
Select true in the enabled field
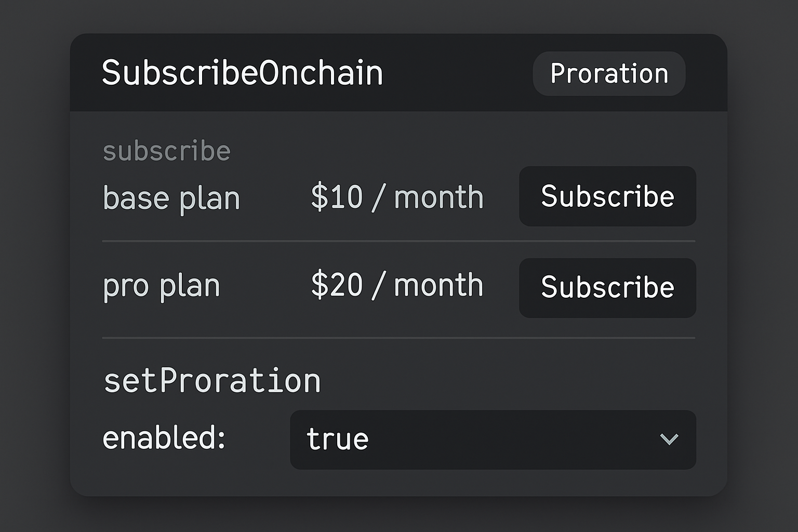click(x=337, y=439)
